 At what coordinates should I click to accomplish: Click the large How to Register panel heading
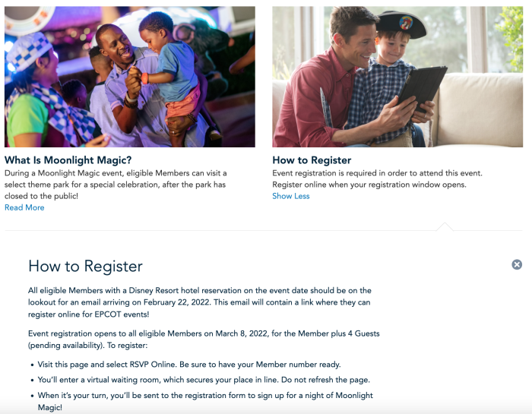coord(85,266)
